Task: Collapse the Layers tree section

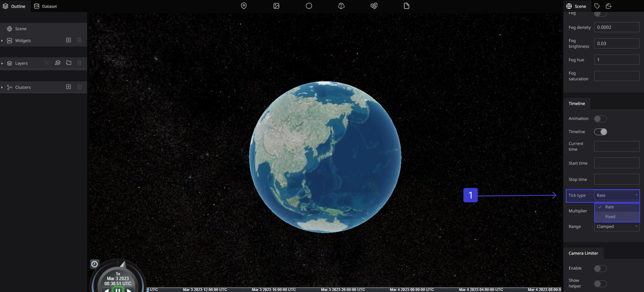Action: tap(2, 63)
